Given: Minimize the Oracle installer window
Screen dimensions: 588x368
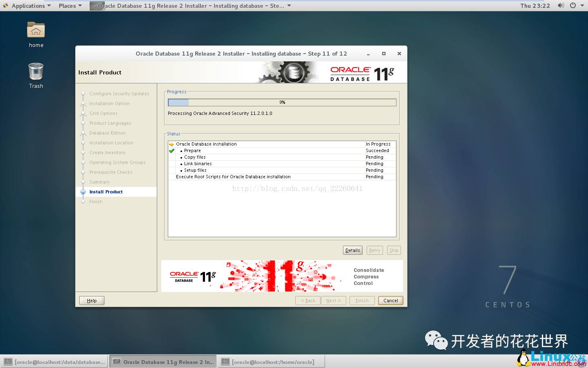Looking at the screenshot, I should (368, 54).
